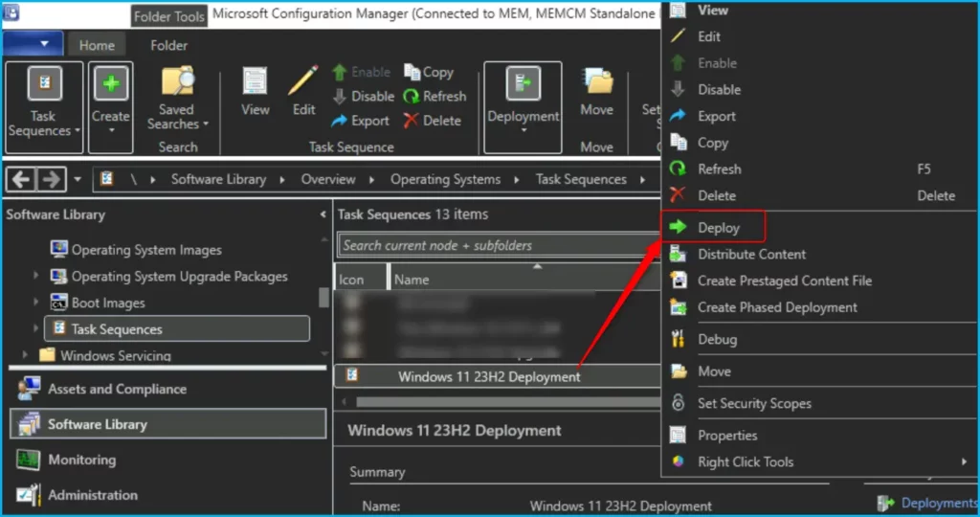Viewport: 980px width, 517px height.
Task: Click Operating Systems in the breadcrumb
Action: coord(446,179)
